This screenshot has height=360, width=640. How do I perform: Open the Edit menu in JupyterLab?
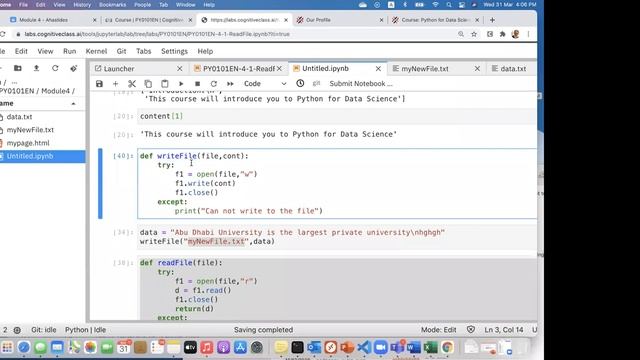click(x=21, y=51)
